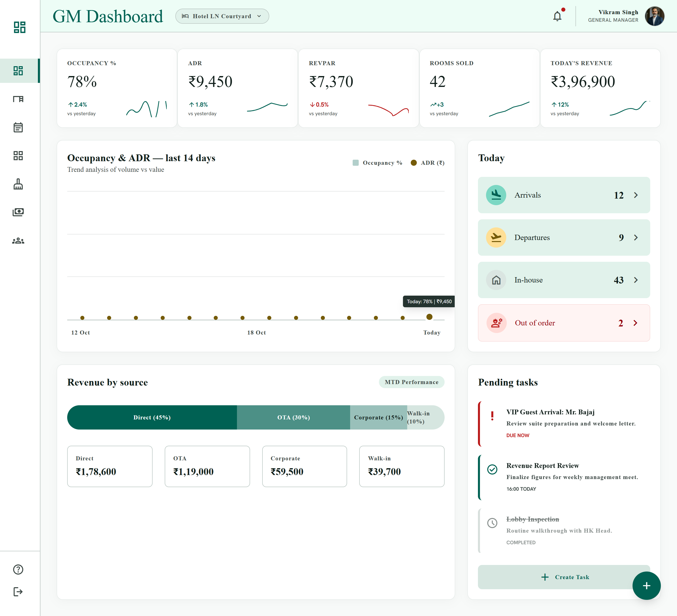The width and height of the screenshot is (677, 616).
Task: Click the bed icon in hotel selector
Action: [185, 16]
